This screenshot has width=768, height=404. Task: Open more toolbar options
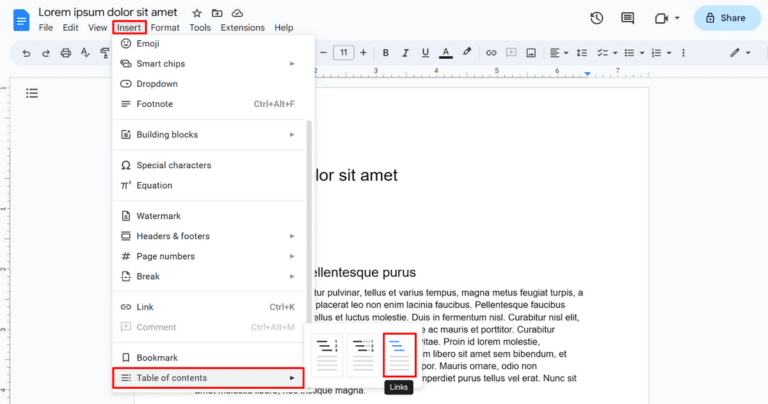(683, 53)
